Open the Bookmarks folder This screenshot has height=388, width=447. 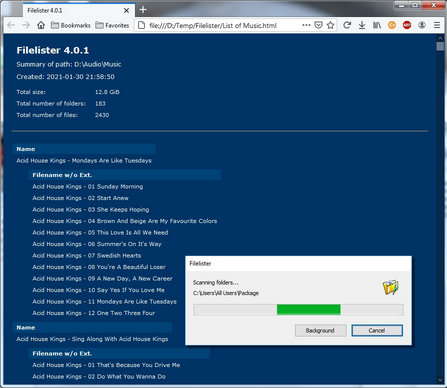[x=71, y=25]
